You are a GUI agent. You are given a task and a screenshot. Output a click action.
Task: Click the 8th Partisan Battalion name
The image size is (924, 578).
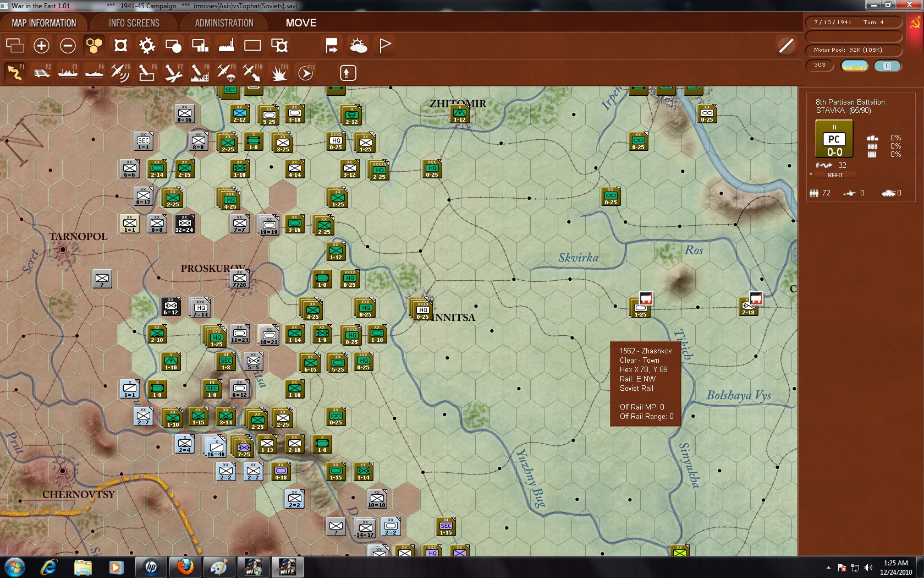point(850,102)
